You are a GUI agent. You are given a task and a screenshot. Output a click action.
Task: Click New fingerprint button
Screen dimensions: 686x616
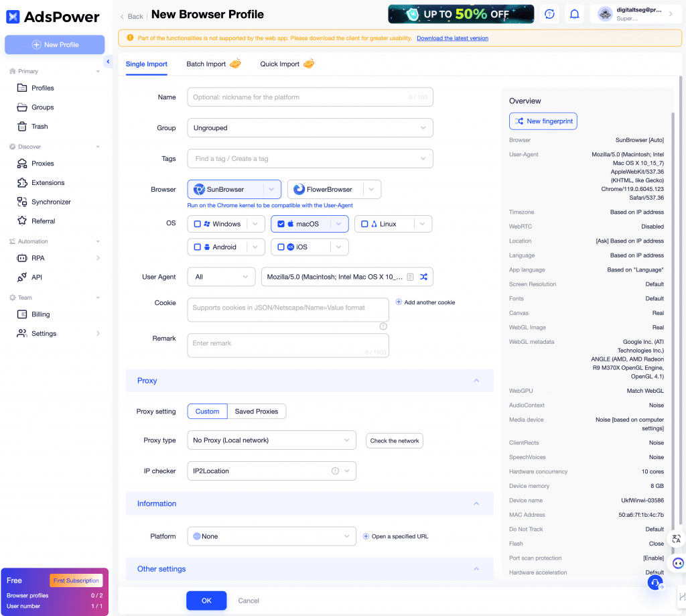point(543,121)
